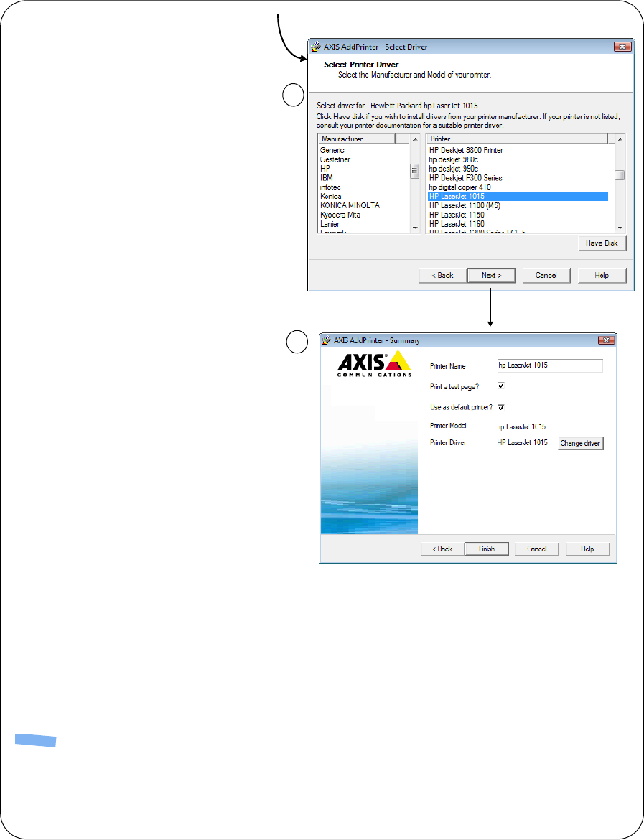Select KONICA MINOLTA manufacturer
This screenshot has height=840, width=644.
pyautogui.click(x=350, y=206)
